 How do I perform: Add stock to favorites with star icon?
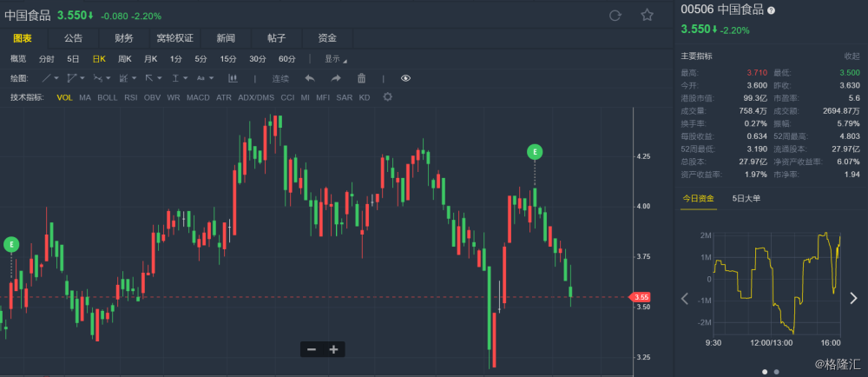(x=648, y=15)
